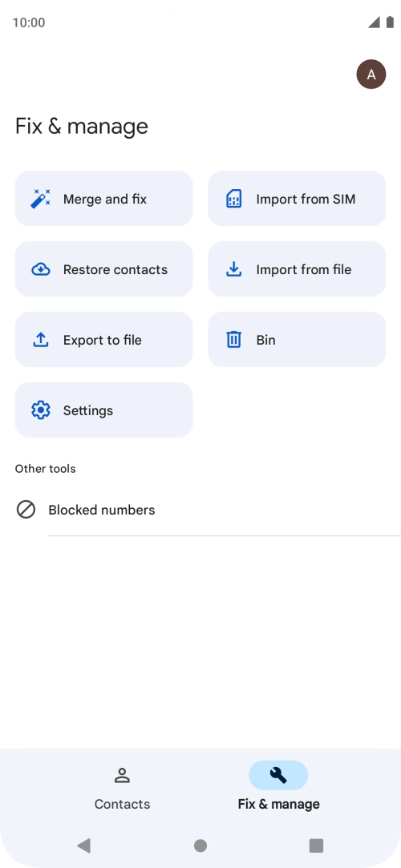
Task: Tap the upload Export to file icon
Action: pyautogui.click(x=40, y=340)
